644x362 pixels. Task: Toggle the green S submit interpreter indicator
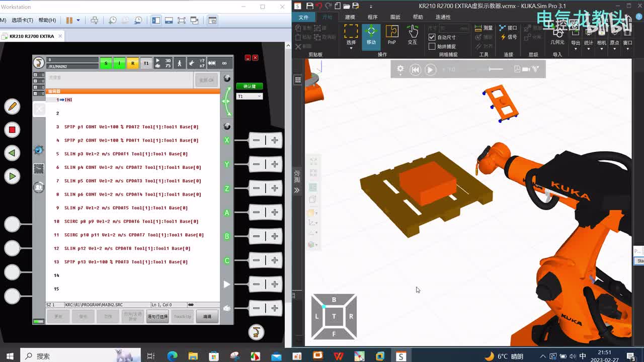click(x=106, y=63)
